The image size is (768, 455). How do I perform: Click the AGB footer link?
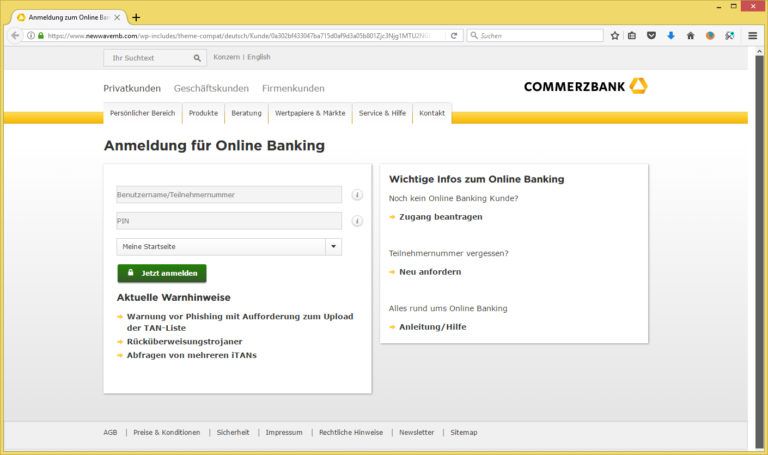click(110, 432)
